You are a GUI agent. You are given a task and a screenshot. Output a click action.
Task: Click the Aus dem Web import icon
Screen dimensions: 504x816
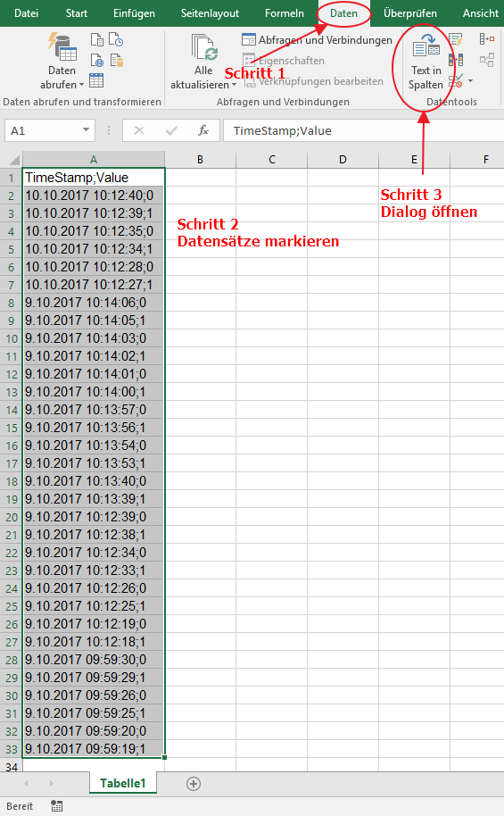point(97,60)
